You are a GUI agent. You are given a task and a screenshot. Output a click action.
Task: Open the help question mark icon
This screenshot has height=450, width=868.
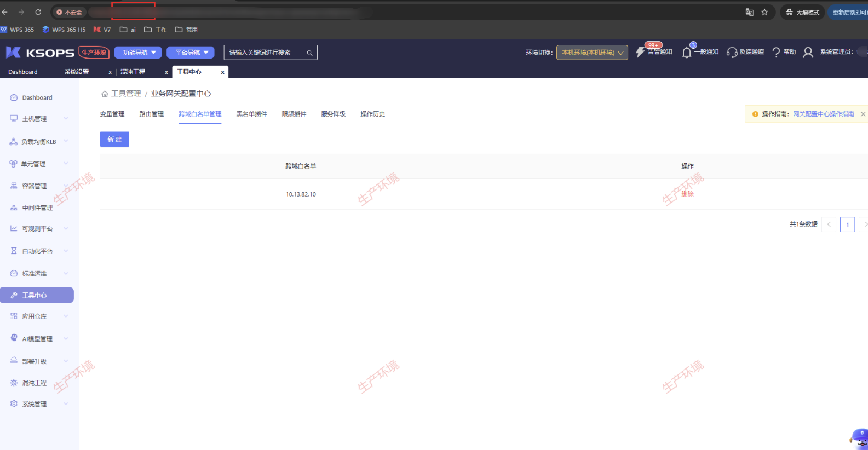776,53
